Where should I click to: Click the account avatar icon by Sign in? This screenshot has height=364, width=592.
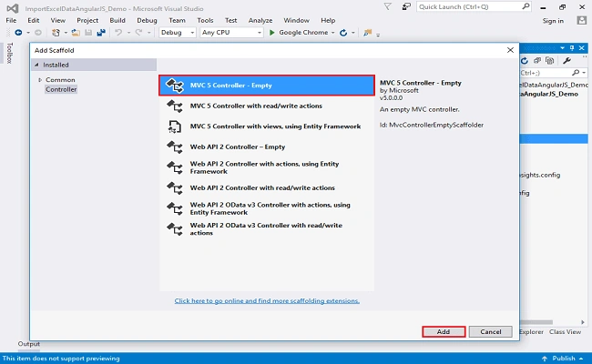pyautogui.click(x=582, y=20)
